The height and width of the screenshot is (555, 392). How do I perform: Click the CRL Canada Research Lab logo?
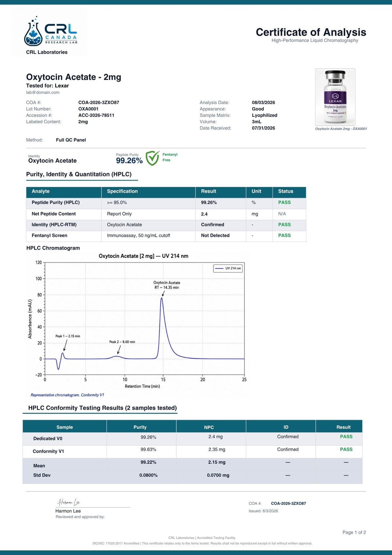tap(50, 31)
